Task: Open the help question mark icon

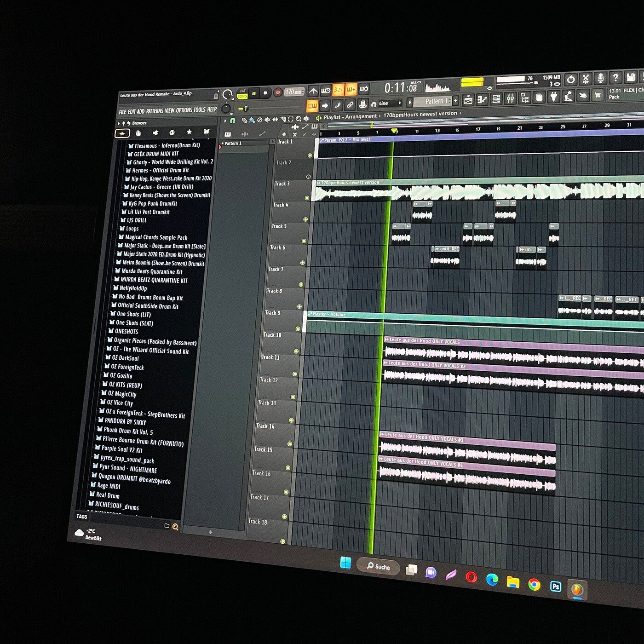Action: [x=615, y=77]
